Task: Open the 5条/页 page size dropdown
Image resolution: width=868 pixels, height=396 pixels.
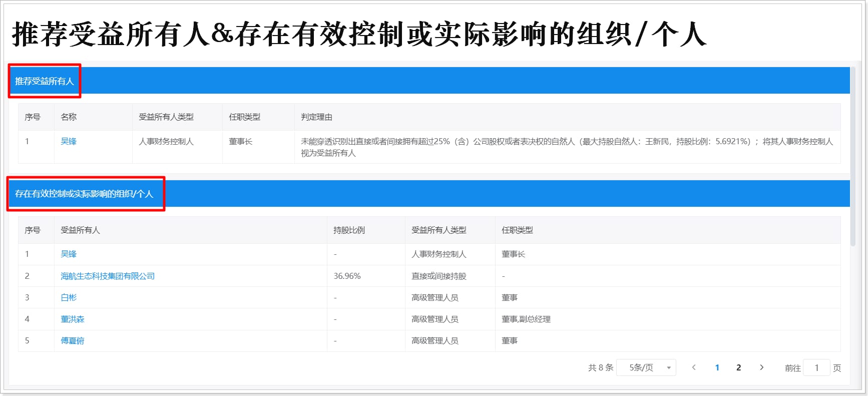Action: click(646, 367)
